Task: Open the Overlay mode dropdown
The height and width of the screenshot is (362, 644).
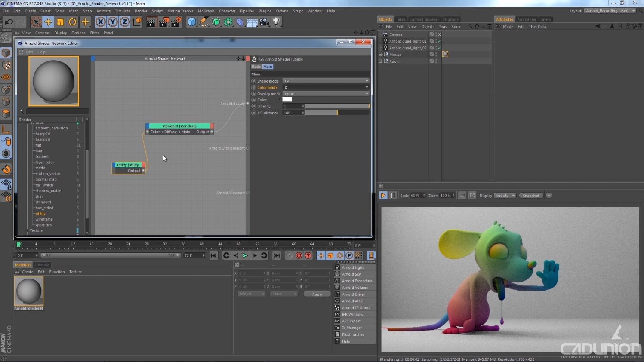Action: [326, 94]
